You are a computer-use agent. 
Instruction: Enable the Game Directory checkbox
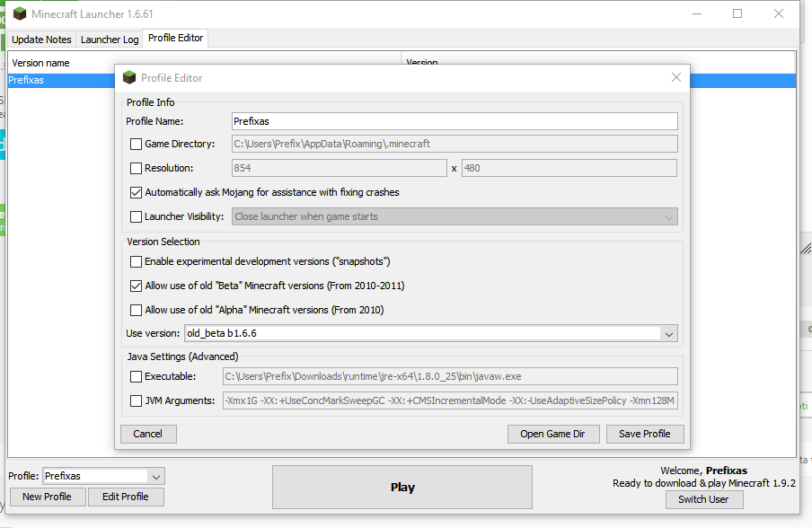[x=136, y=144]
